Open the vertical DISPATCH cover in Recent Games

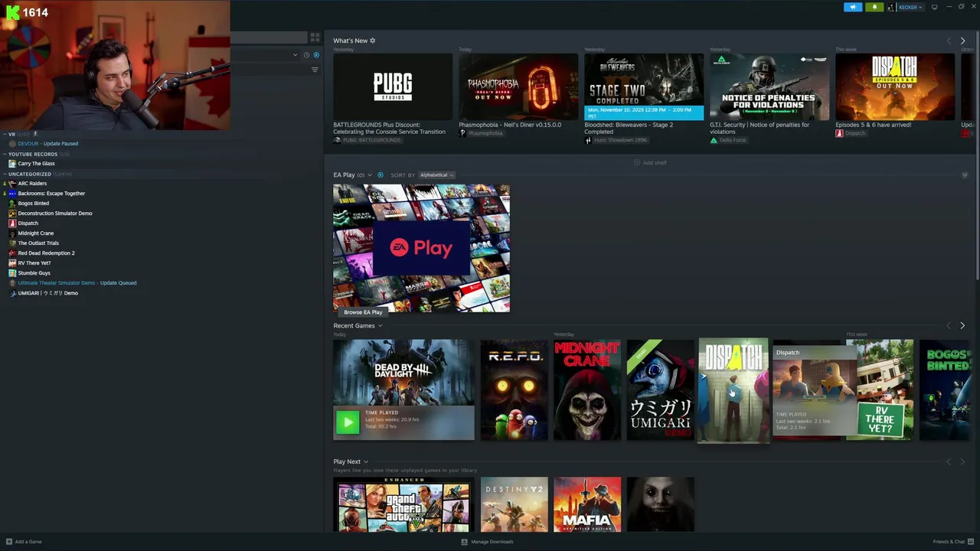[x=733, y=390]
